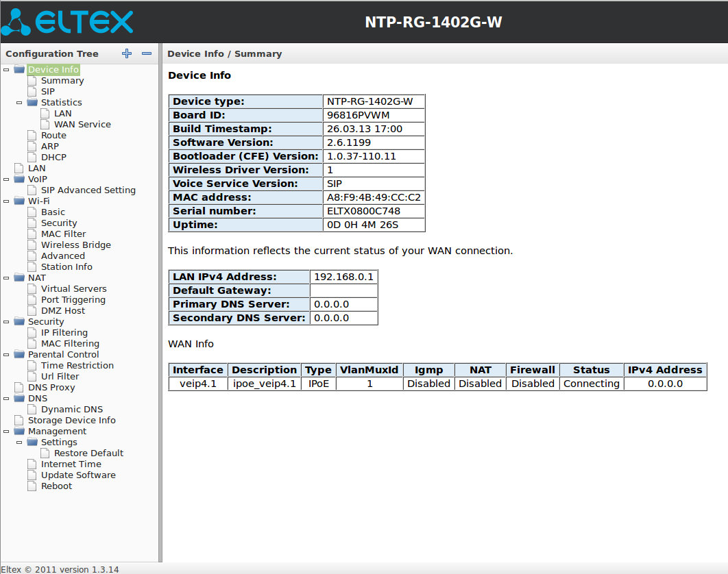728x574 pixels.
Task: Click the DNS folder icon
Action: 19,398
